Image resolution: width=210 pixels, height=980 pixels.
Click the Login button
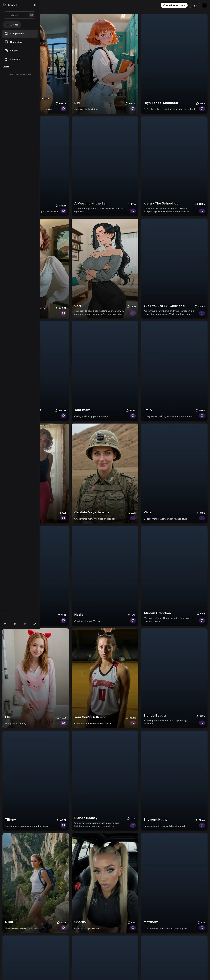click(194, 5)
